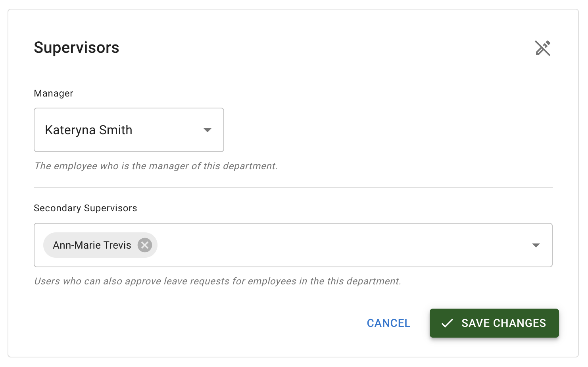This screenshot has width=588, height=367.
Task: Click the Manager label above the selector
Action: [53, 93]
